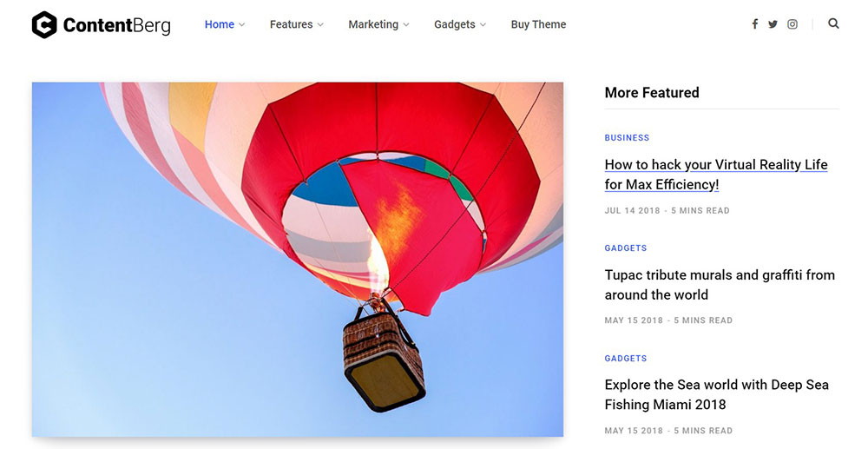The width and height of the screenshot is (868, 449).
Task: Click the ContentBerg site title text
Action: 117,25
